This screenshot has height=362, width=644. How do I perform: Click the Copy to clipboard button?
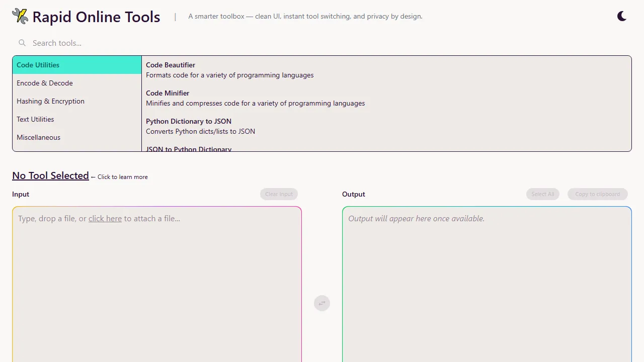(x=597, y=194)
